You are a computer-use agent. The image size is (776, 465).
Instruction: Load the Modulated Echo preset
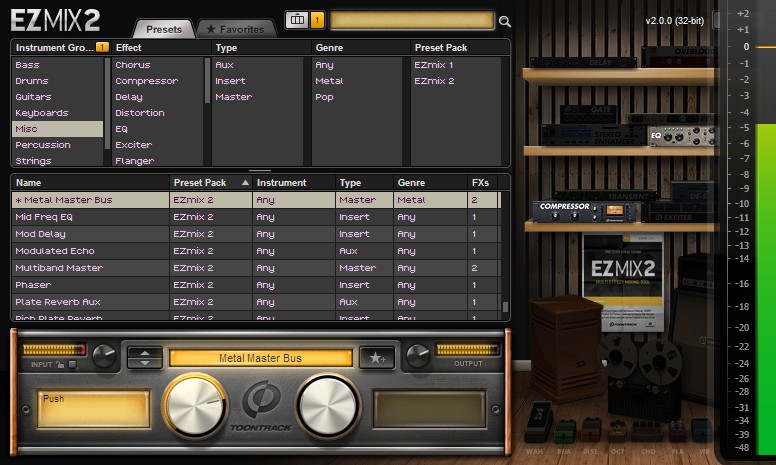point(255,251)
